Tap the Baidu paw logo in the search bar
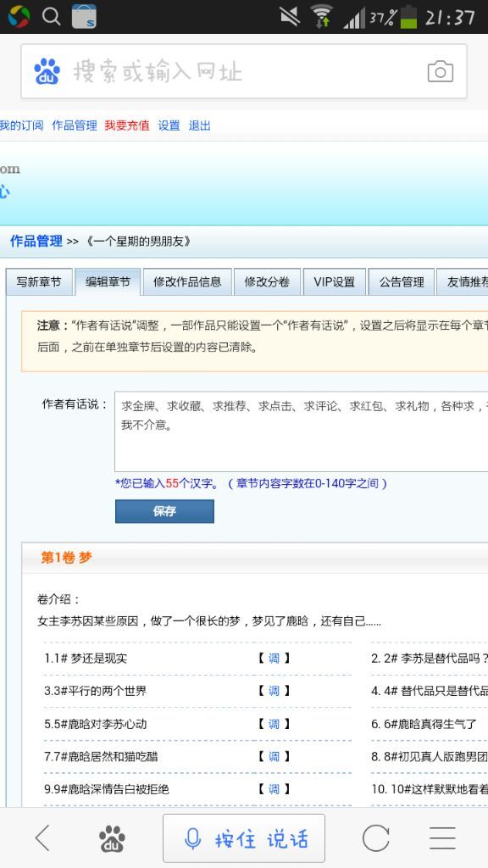 [x=47, y=72]
